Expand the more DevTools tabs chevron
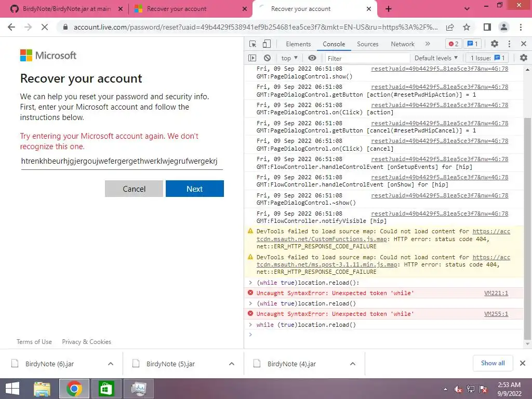This screenshot has height=399, width=532. (428, 44)
